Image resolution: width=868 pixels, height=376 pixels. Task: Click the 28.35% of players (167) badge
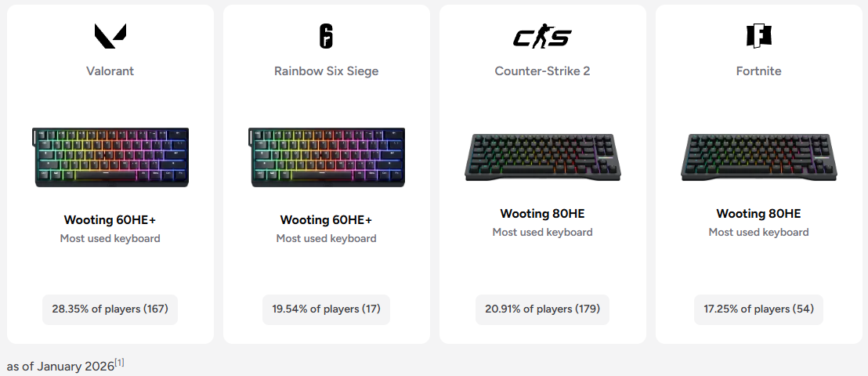110,309
